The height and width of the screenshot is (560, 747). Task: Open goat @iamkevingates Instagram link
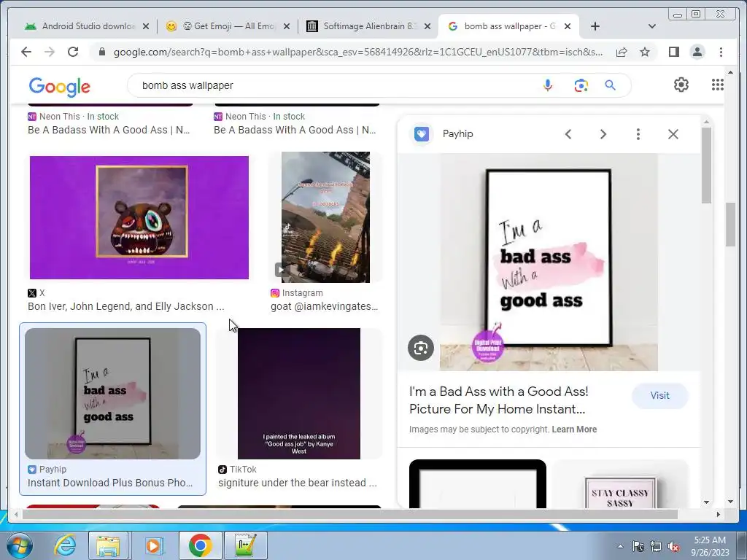click(325, 306)
